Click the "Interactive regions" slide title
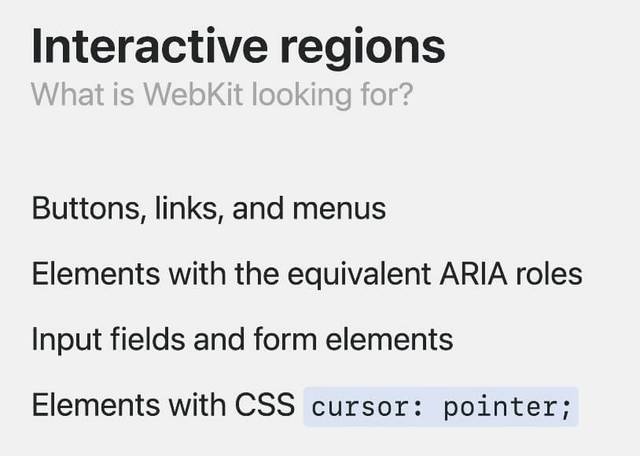This screenshot has height=456, width=640. pyautogui.click(x=238, y=47)
